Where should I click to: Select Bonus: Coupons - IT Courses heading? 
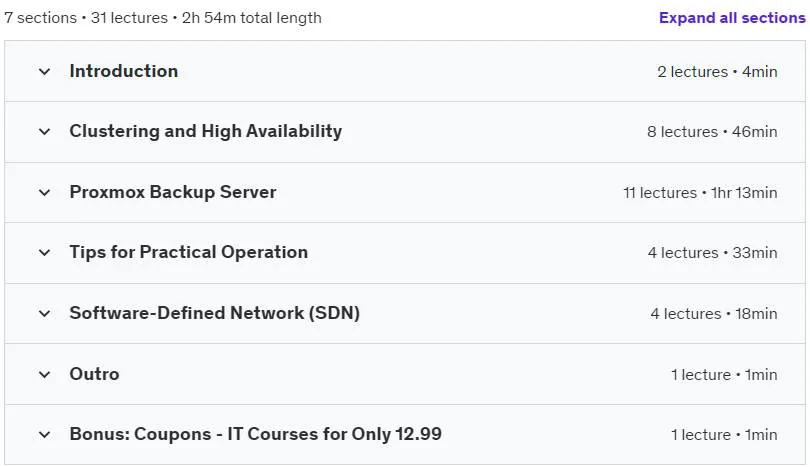(256, 434)
